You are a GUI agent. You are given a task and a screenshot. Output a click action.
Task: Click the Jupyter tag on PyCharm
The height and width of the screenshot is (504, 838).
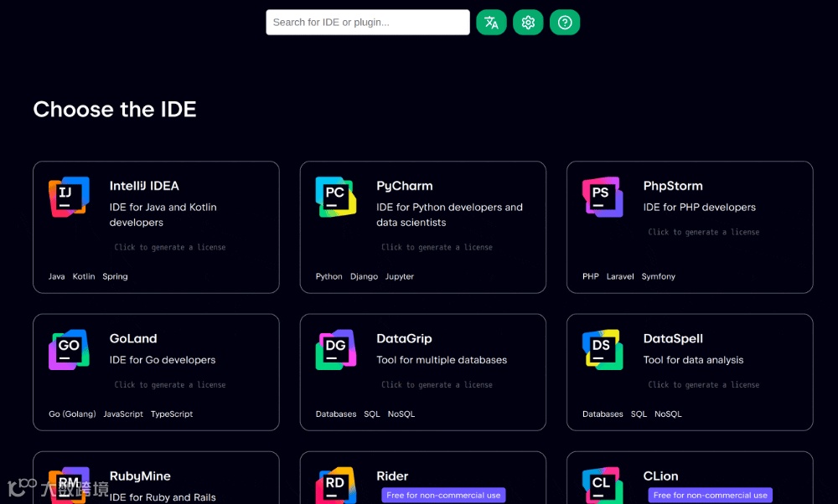coord(400,276)
